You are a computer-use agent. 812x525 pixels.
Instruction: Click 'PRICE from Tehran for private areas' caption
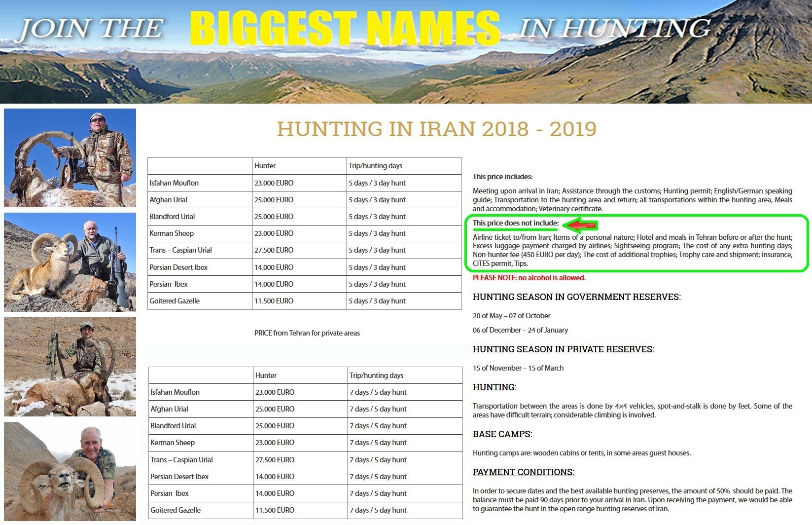tap(307, 333)
